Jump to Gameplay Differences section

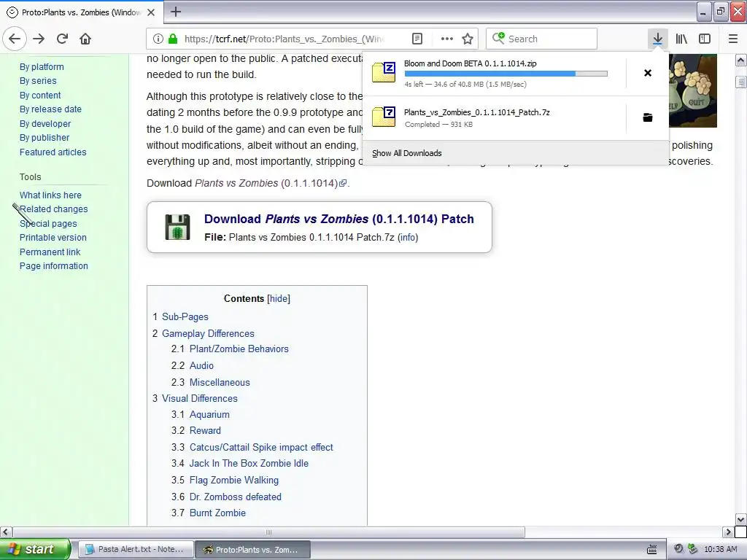coord(208,334)
